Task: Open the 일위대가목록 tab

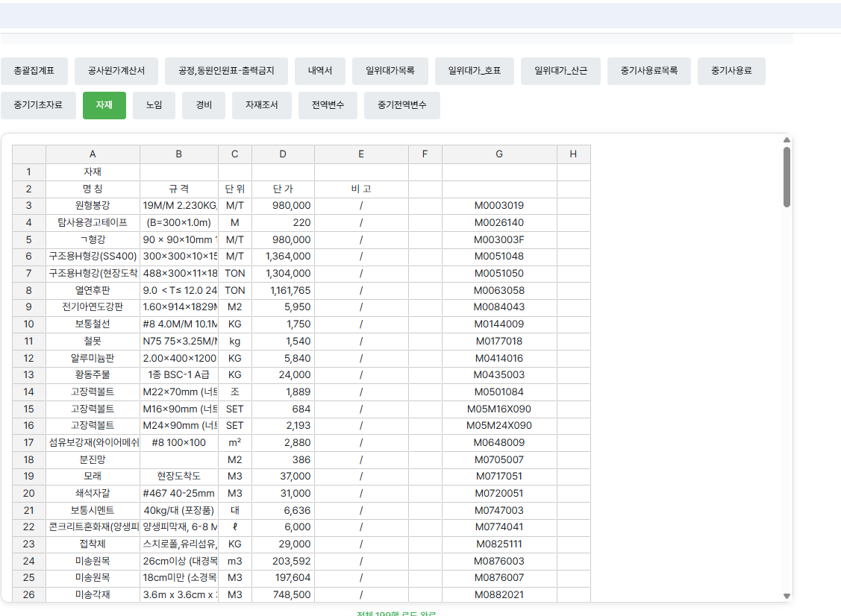Action: pyautogui.click(x=390, y=71)
